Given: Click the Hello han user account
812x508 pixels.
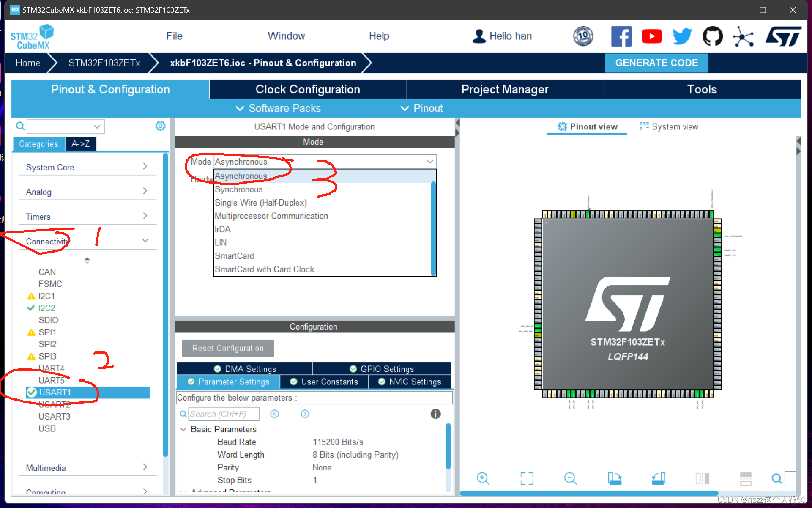Looking at the screenshot, I should click(x=502, y=36).
